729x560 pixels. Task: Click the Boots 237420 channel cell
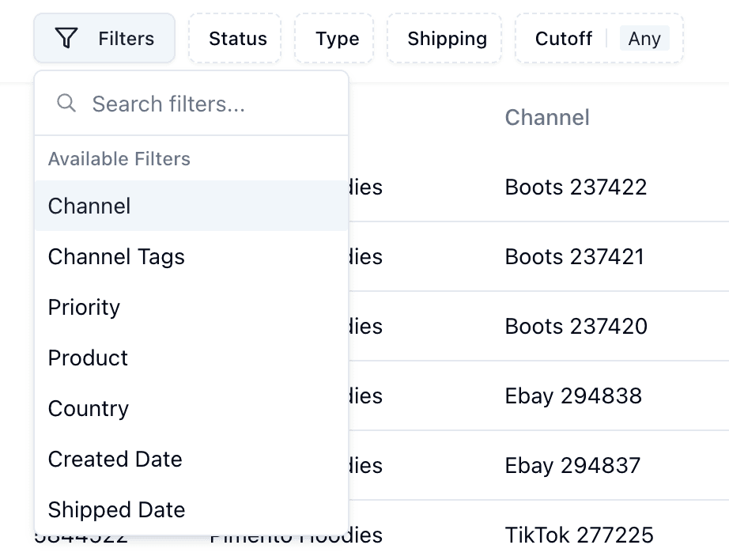576,327
